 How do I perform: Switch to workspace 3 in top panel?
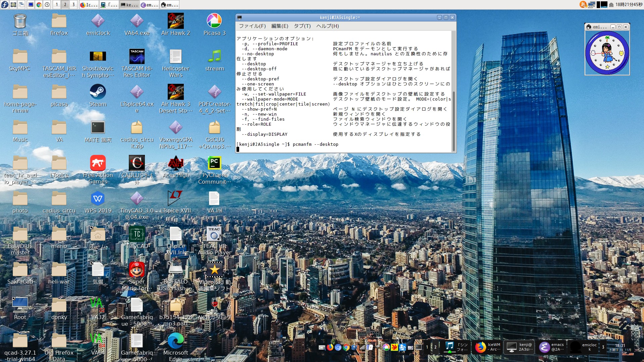tap(73, 4)
